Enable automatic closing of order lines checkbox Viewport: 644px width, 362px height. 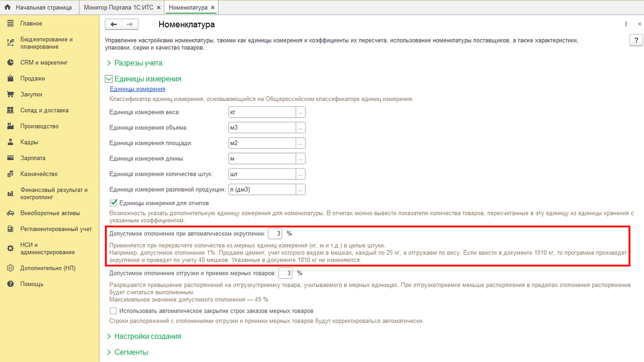pos(113,311)
